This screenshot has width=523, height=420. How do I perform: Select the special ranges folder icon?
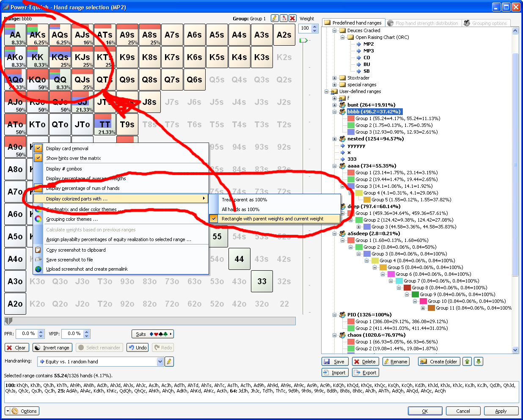[343, 85]
